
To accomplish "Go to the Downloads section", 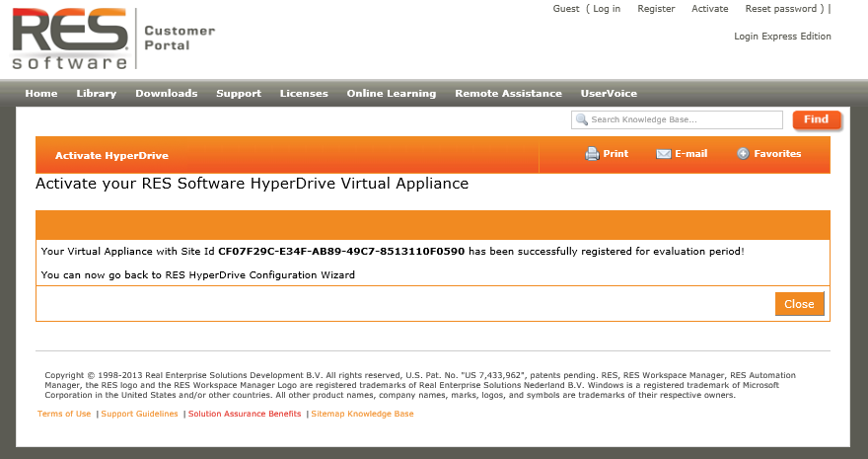I will click(x=166, y=93).
